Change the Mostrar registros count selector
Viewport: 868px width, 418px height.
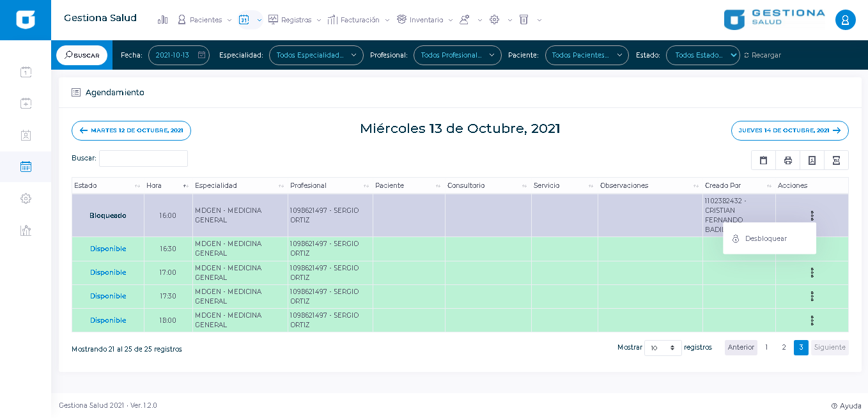(x=663, y=348)
